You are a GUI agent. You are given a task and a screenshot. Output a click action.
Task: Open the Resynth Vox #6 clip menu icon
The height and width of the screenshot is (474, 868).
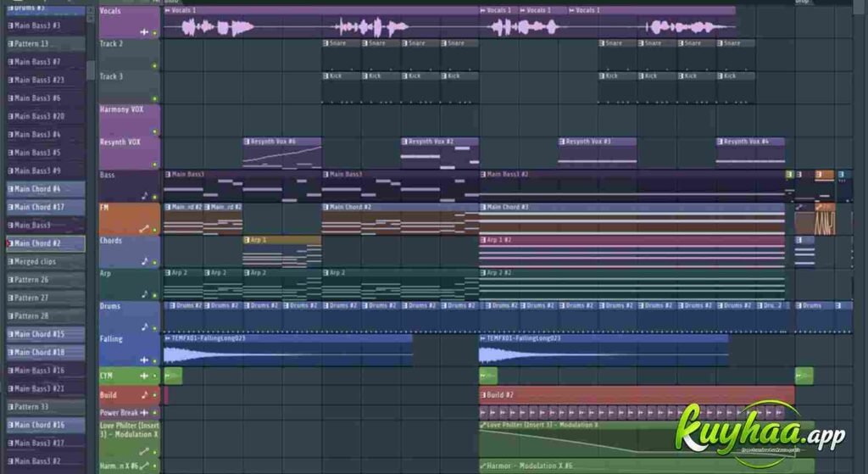click(247, 142)
